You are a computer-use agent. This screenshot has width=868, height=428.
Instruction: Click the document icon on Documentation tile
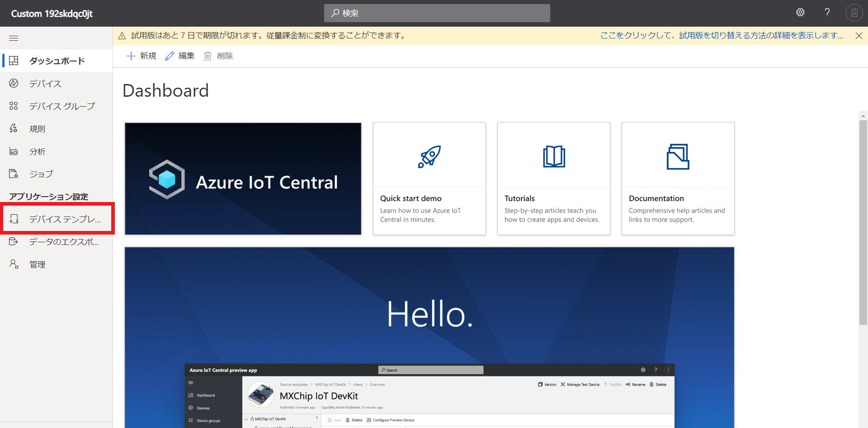pos(678,156)
